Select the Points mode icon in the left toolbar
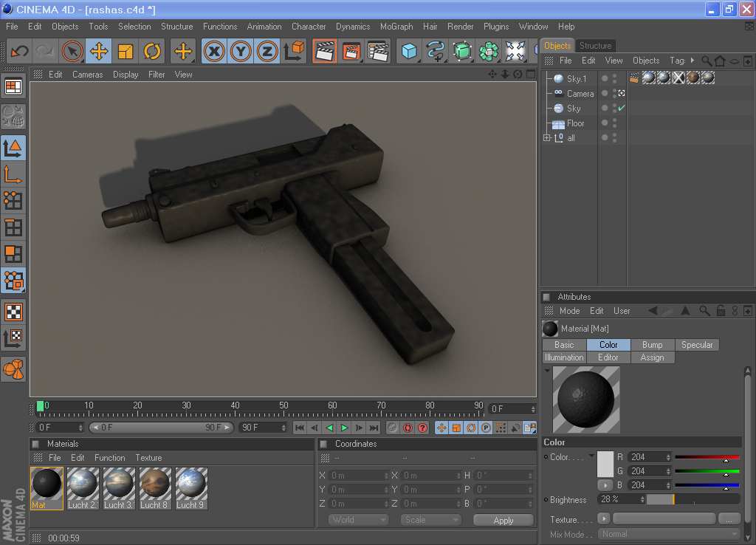This screenshot has width=756, height=545. pyautogui.click(x=13, y=201)
